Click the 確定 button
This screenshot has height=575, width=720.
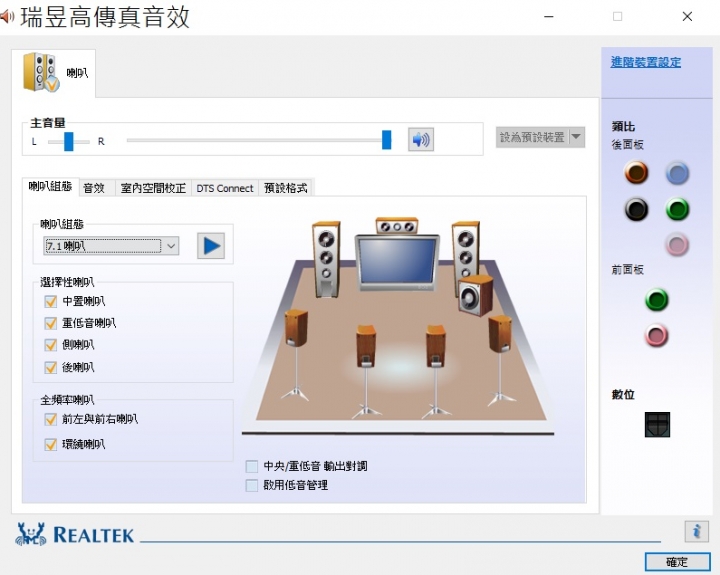coord(677,562)
